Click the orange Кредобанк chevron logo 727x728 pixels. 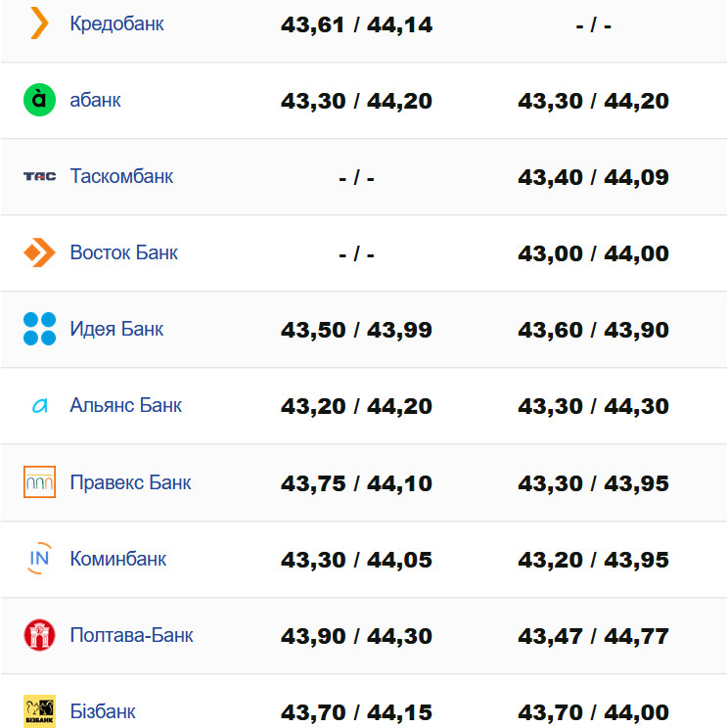click(39, 23)
